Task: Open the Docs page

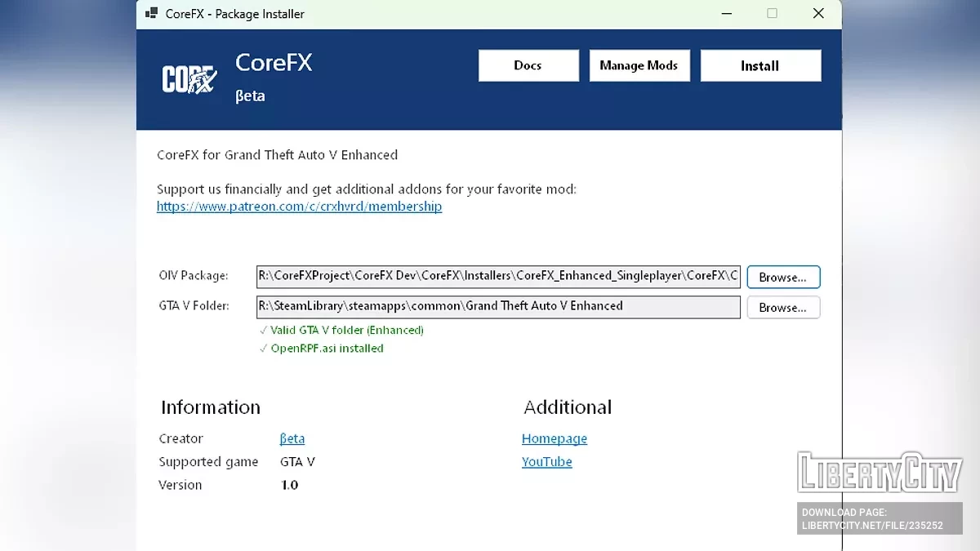Action: [x=528, y=66]
